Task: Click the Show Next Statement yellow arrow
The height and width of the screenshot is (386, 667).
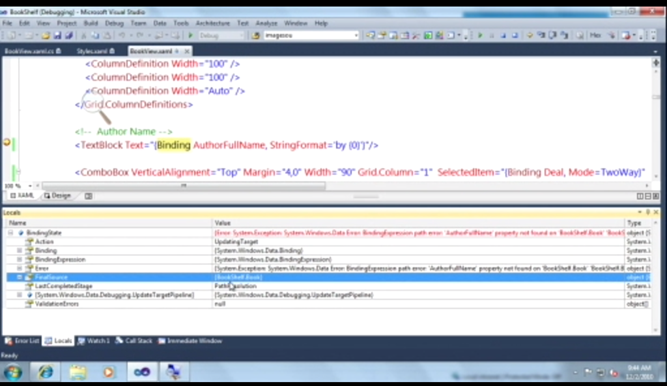Action: [x=530, y=36]
